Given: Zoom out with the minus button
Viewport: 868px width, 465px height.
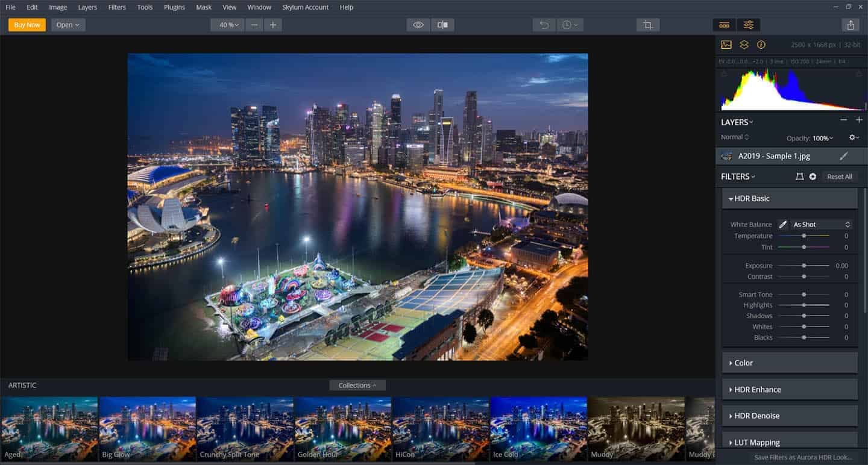Looking at the screenshot, I should point(254,25).
